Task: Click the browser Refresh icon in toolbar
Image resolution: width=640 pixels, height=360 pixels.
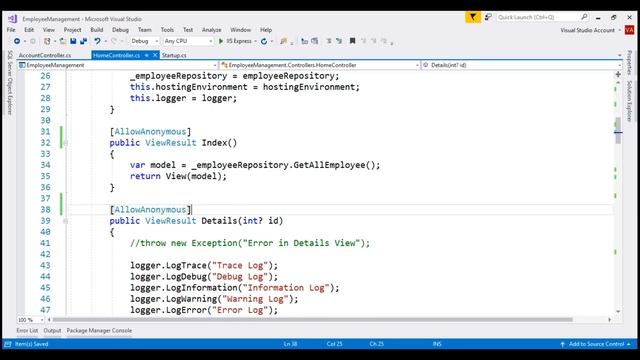Action: [264, 41]
